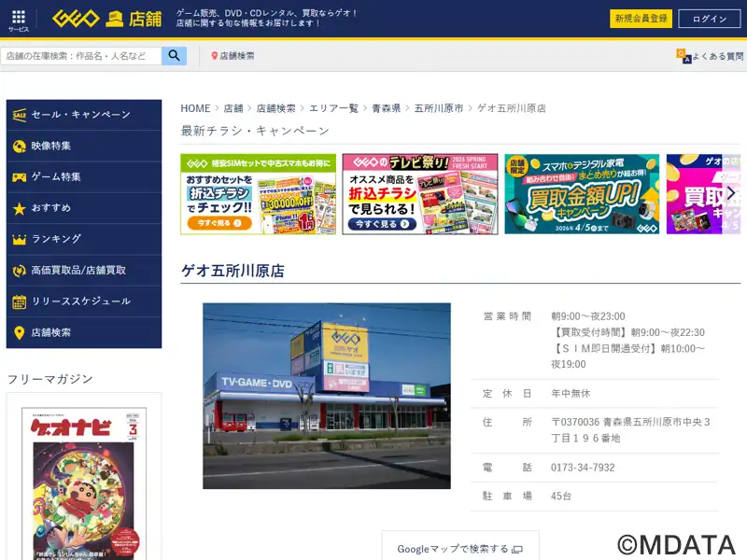Open the よくある質問 link
The height and width of the screenshot is (560, 747).
717,56
